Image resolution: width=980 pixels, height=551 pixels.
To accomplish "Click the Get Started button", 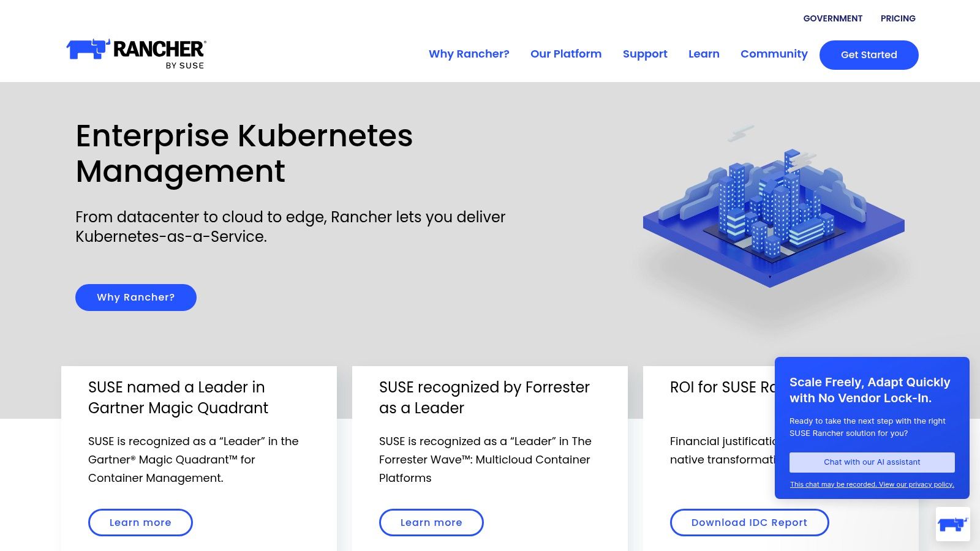I will (x=869, y=54).
